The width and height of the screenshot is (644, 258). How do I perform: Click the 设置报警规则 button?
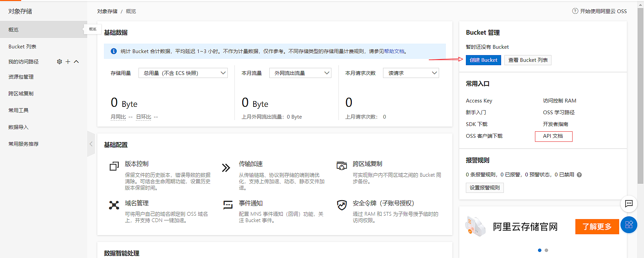click(485, 188)
